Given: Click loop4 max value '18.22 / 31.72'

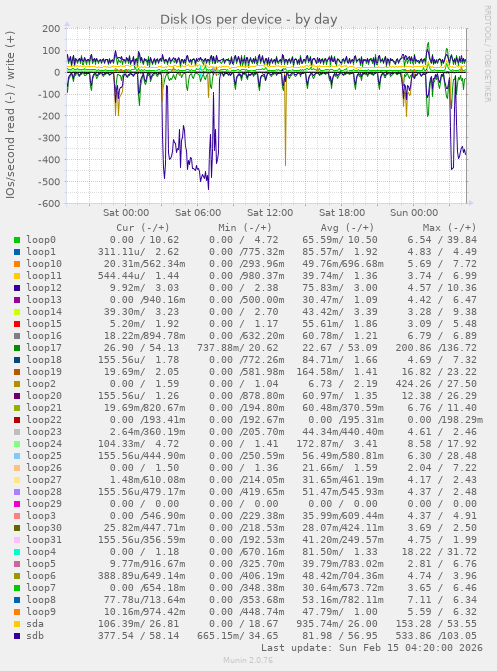Looking at the screenshot, I should [439, 552].
